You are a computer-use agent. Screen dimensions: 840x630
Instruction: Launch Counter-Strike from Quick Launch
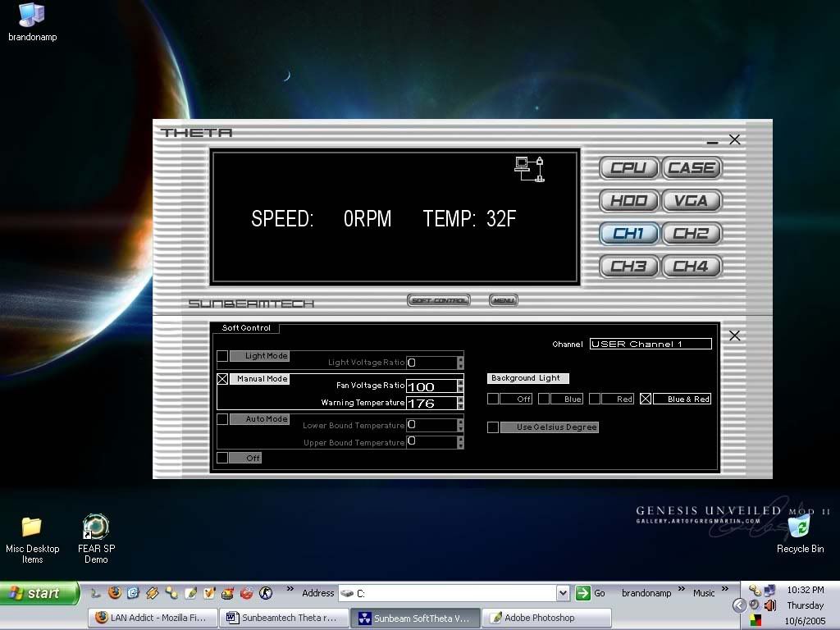pos(266,593)
